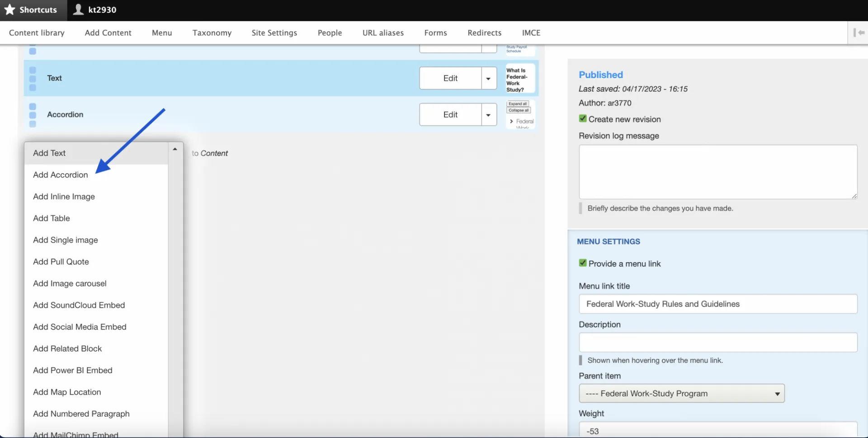The width and height of the screenshot is (868, 438).
Task: Open the IMCE file browser link
Action: coord(531,33)
